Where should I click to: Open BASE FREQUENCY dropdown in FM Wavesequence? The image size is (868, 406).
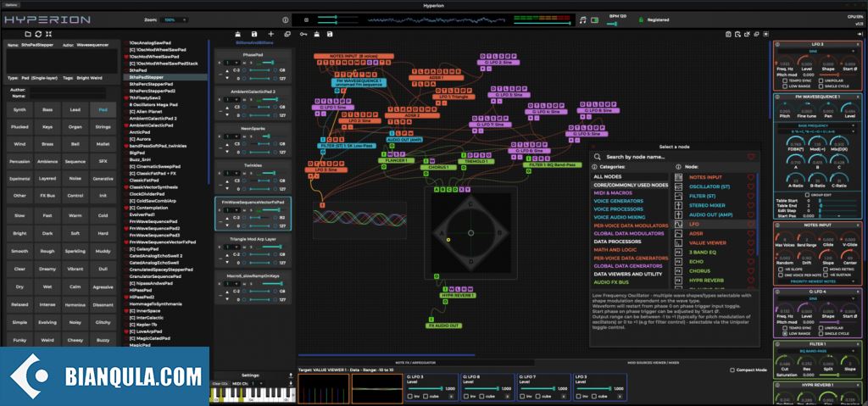pos(818,126)
